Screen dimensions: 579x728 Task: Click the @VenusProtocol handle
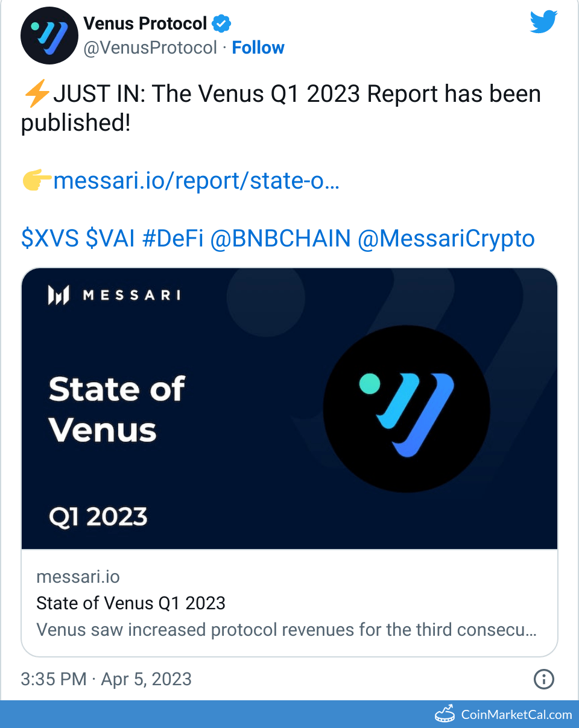[x=150, y=48]
